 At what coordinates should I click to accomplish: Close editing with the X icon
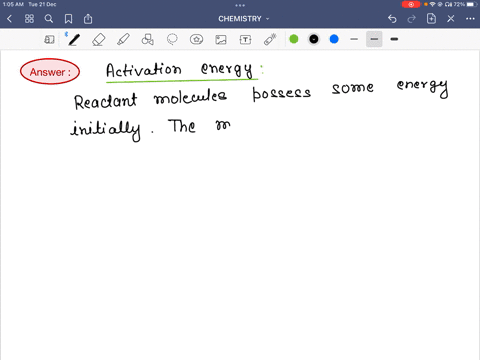[x=451, y=19]
